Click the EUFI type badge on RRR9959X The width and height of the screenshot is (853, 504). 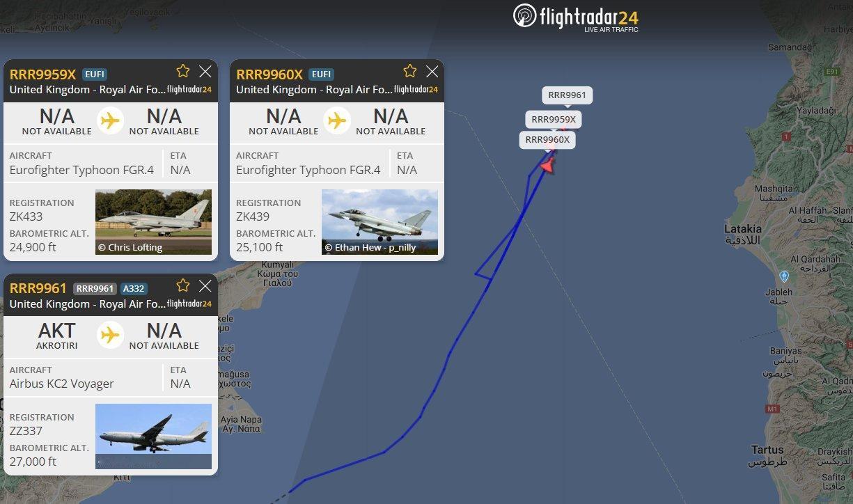point(95,74)
